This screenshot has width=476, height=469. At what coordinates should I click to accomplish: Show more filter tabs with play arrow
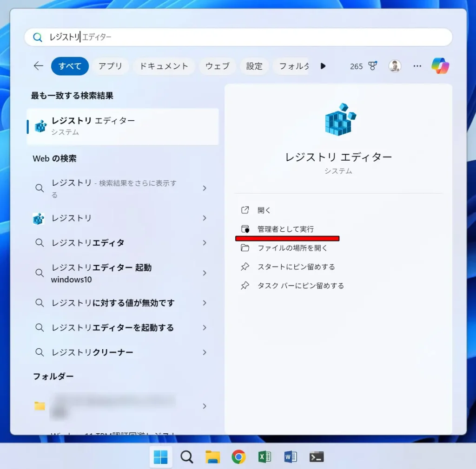[323, 66]
